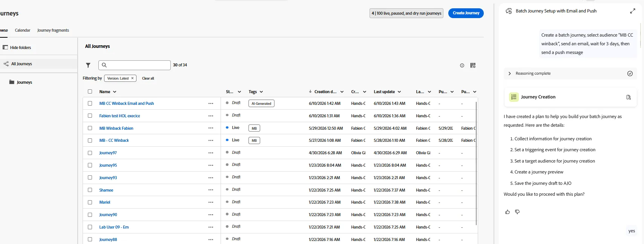Switch to the Calendar tab
The width and height of the screenshot is (644, 244).
coord(23,30)
